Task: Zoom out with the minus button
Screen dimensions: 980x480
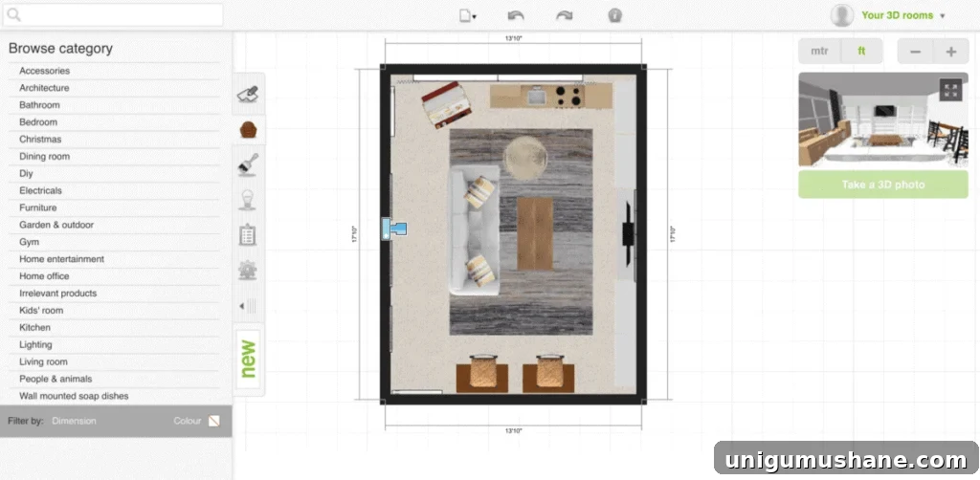Action: (x=916, y=52)
